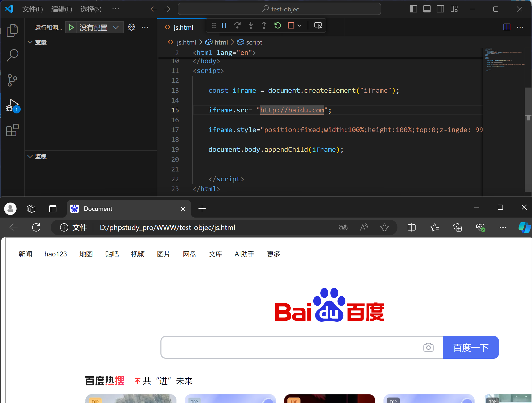Click the translate icon in address bar
This screenshot has width=532, height=403.
(343, 227)
